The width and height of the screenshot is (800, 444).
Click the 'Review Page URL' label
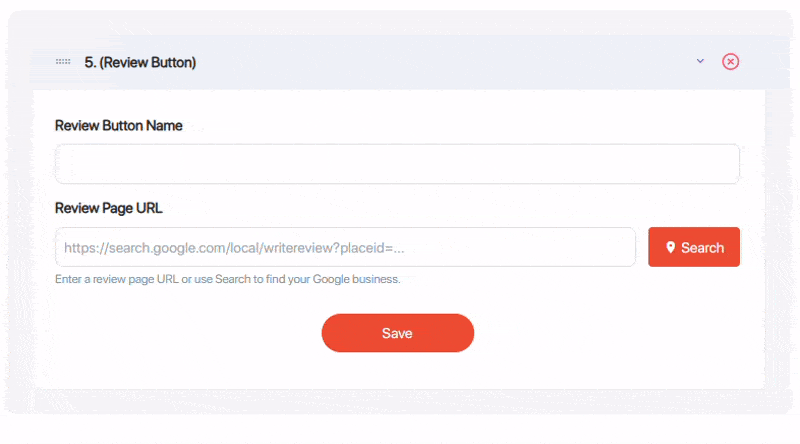point(109,208)
